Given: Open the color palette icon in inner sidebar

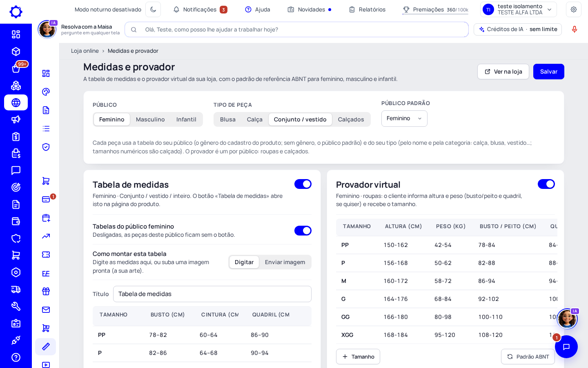Looking at the screenshot, I should [46, 92].
